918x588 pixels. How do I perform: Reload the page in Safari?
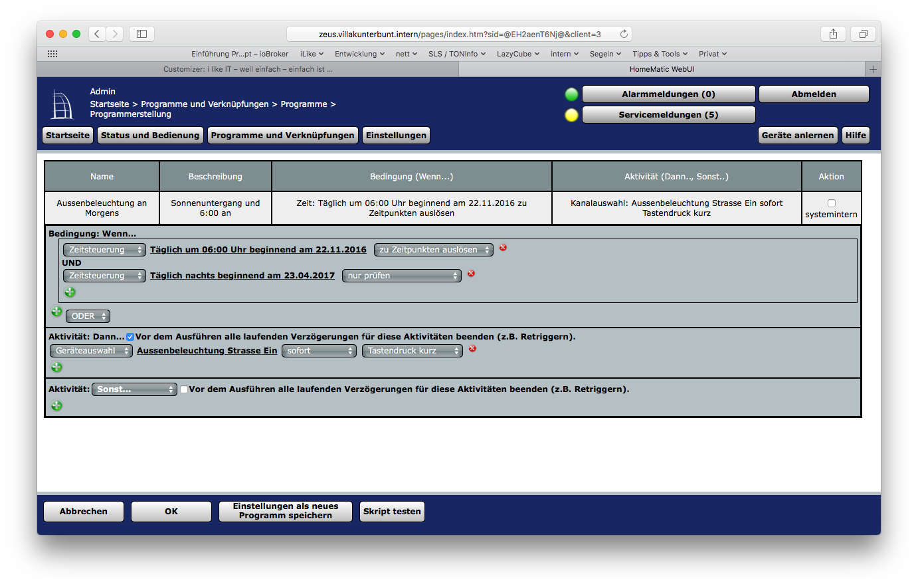[x=624, y=34]
